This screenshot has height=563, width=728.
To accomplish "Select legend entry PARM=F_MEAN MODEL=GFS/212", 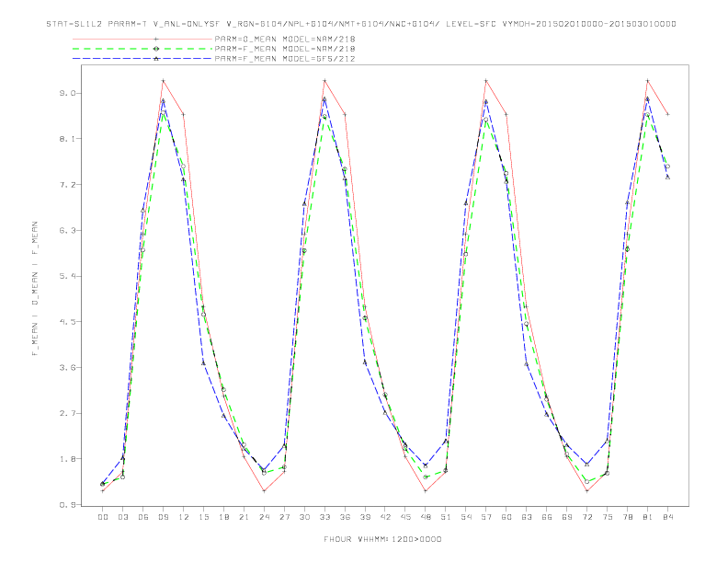I will (x=285, y=59).
